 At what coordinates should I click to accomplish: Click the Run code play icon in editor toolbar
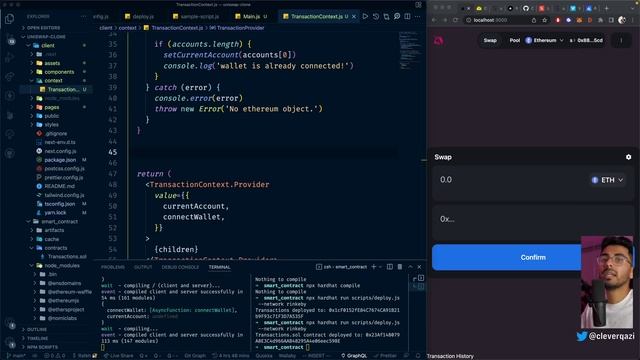[365, 16]
